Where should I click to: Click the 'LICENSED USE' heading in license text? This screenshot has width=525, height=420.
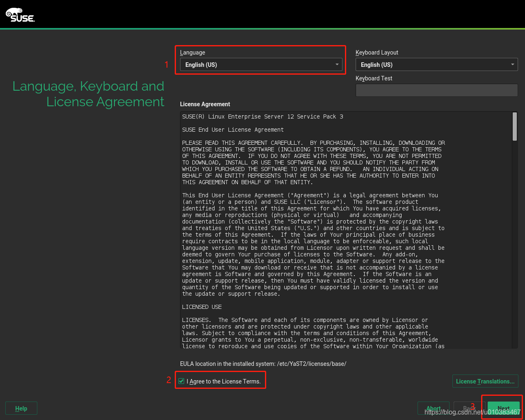[x=202, y=307]
